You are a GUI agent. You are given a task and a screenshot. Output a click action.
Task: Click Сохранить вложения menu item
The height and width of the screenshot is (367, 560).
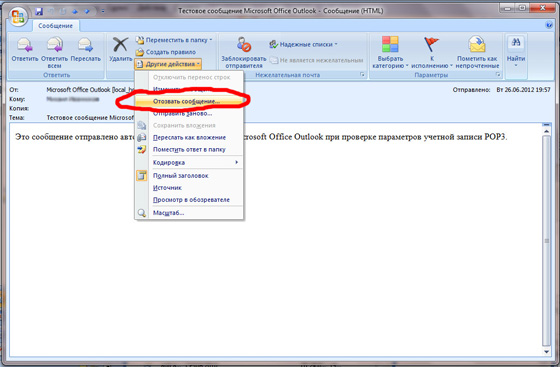pos(189,125)
